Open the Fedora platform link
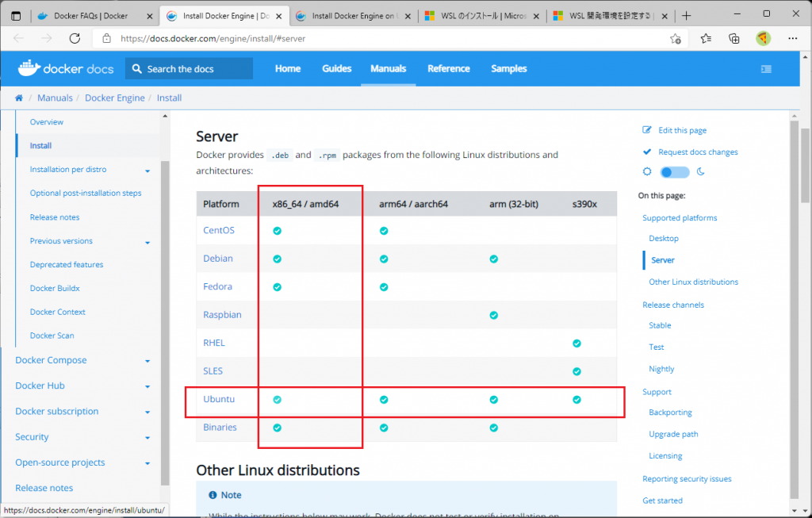This screenshot has width=812, height=518. (x=217, y=286)
